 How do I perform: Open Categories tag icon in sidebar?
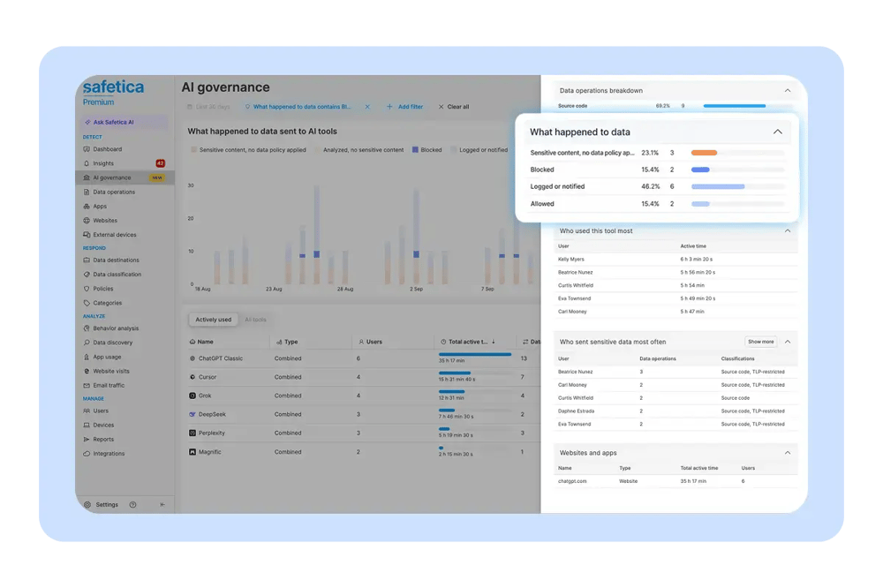87,303
